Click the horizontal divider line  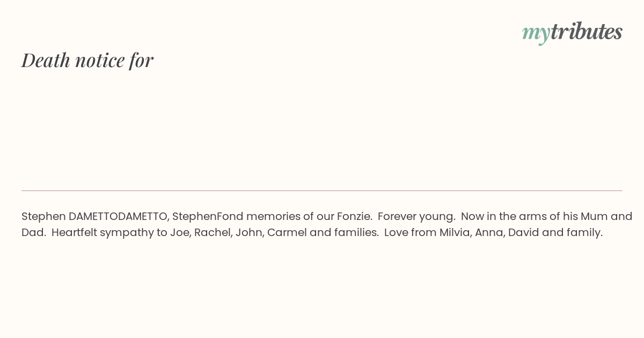[322, 190]
